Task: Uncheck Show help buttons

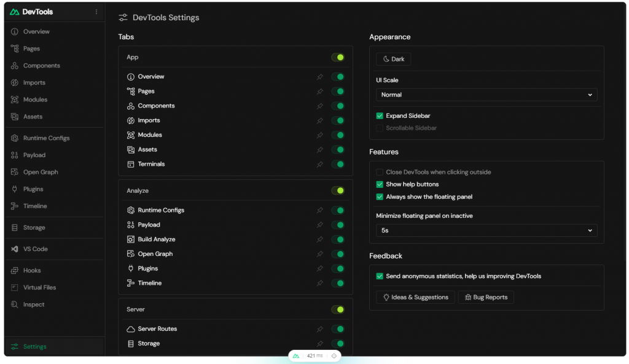Action: 380,184
